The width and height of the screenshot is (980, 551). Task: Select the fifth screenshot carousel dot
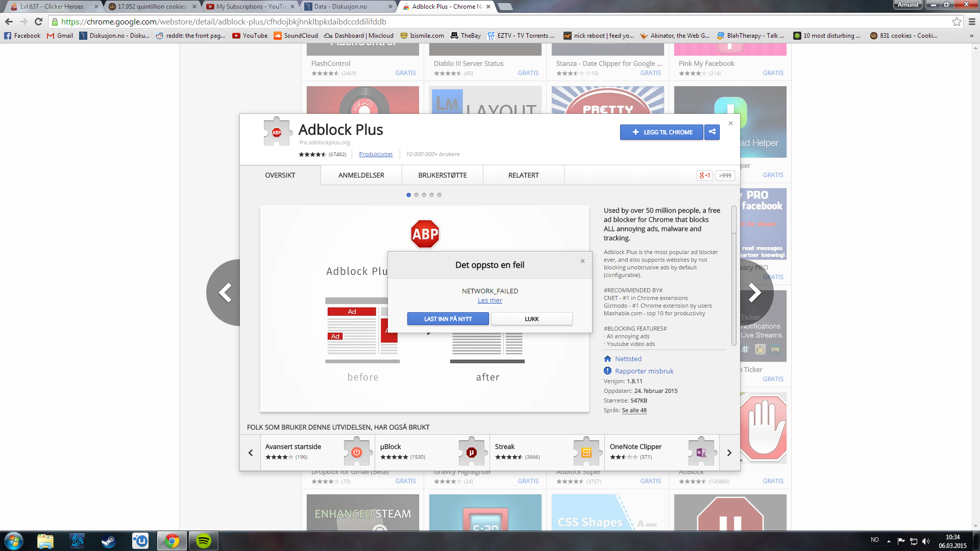click(439, 195)
